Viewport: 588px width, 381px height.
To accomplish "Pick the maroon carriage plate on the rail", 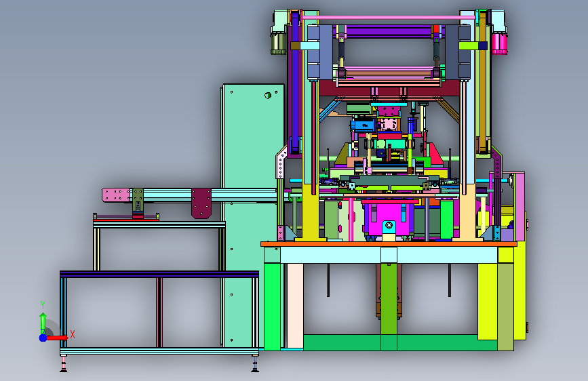I will 201,203.
